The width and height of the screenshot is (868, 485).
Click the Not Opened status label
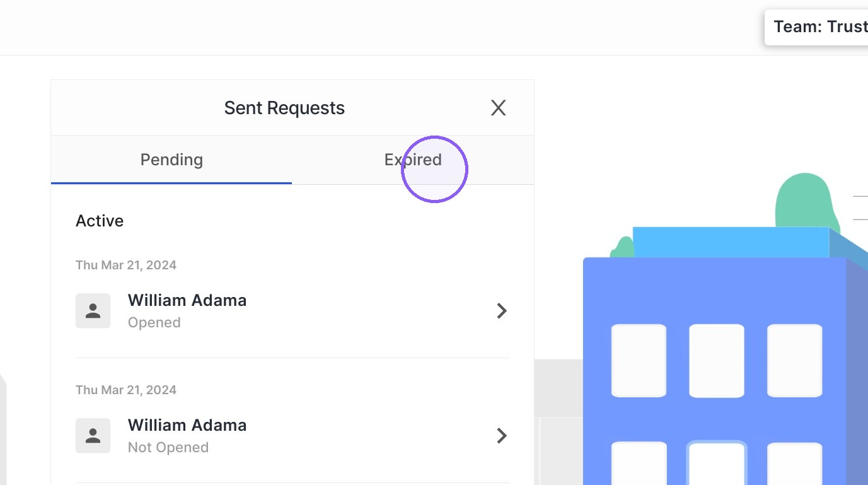pos(168,447)
